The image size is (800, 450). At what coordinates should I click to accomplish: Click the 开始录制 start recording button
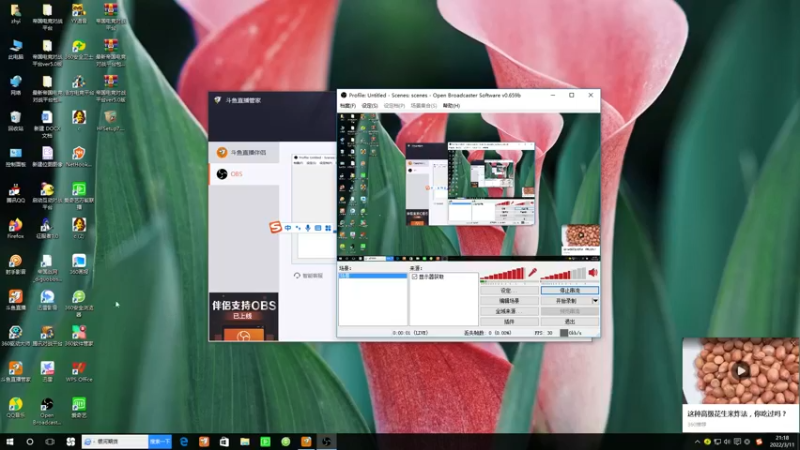point(565,301)
